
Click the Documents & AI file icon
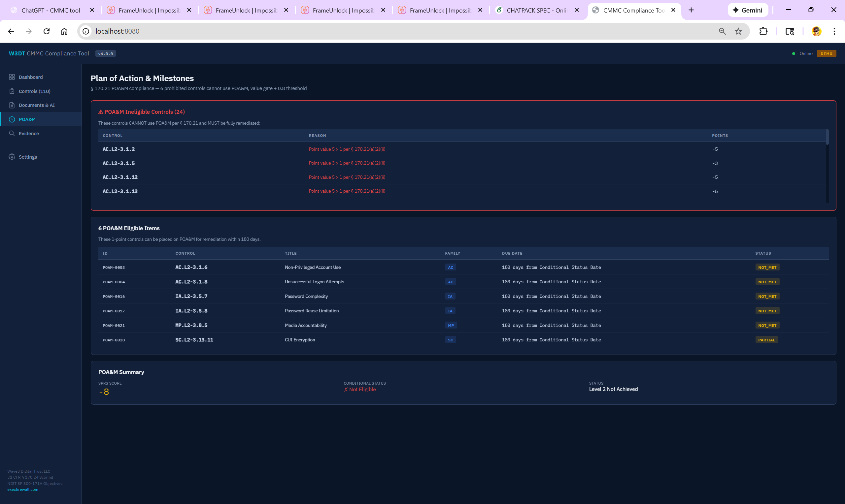[12, 105]
